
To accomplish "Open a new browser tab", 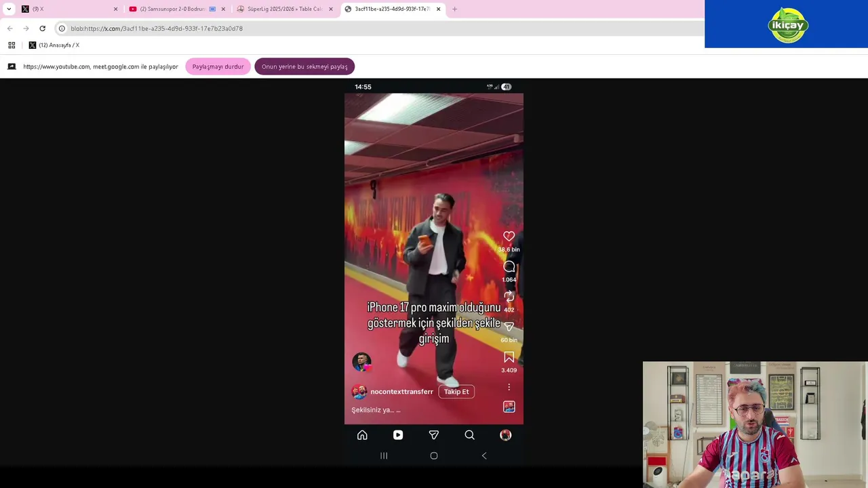I will coord(455,9).
